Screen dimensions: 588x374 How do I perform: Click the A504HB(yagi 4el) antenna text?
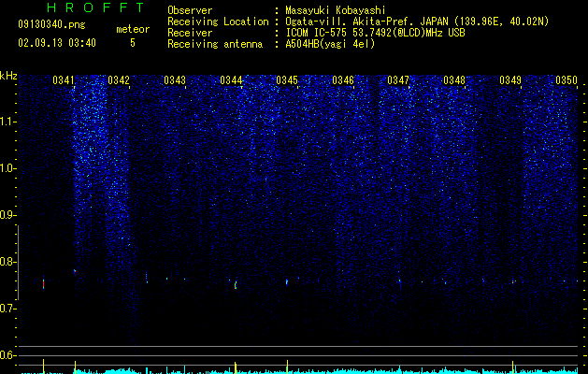pyautogui.click(x=330, y=44)
